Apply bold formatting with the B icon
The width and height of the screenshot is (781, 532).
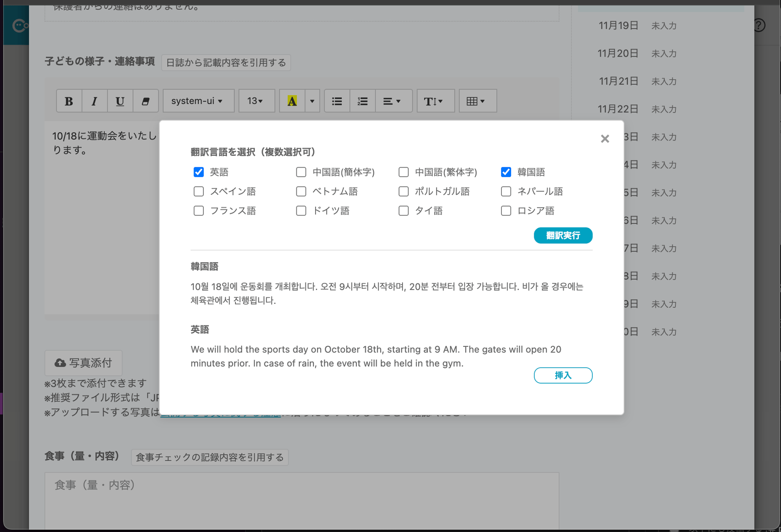click(x=69, y=101)
